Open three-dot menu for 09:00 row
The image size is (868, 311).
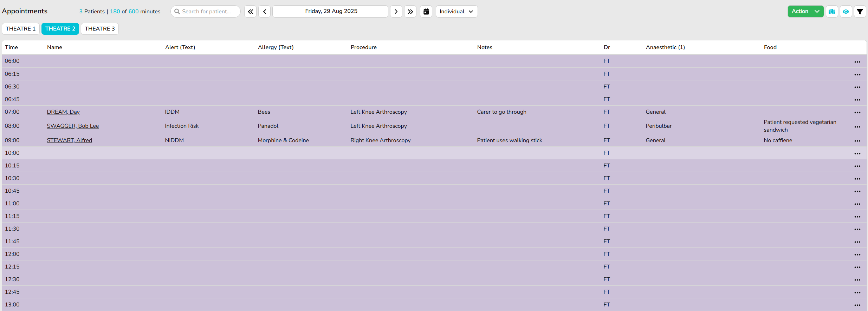857,141
